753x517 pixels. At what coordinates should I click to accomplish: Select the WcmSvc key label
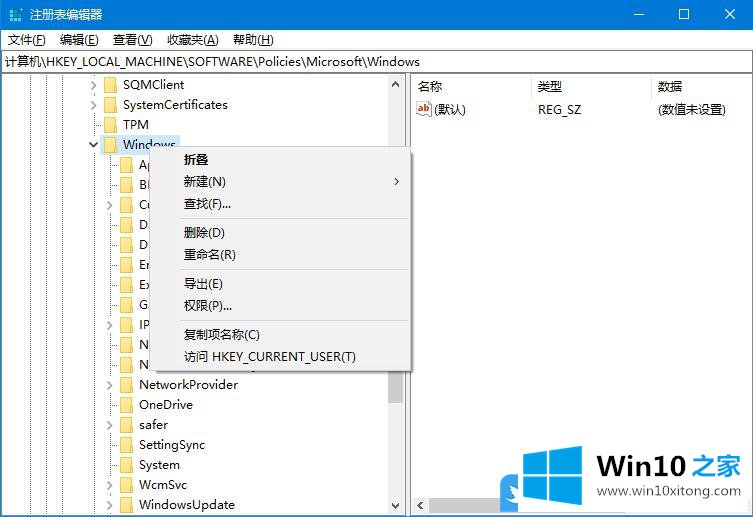[x=163, y=485]
